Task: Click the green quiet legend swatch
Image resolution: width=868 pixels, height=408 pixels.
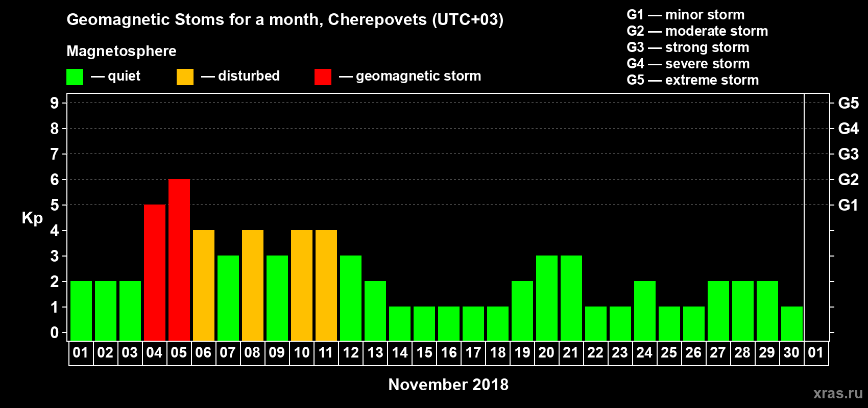Action: click(75, 77)
